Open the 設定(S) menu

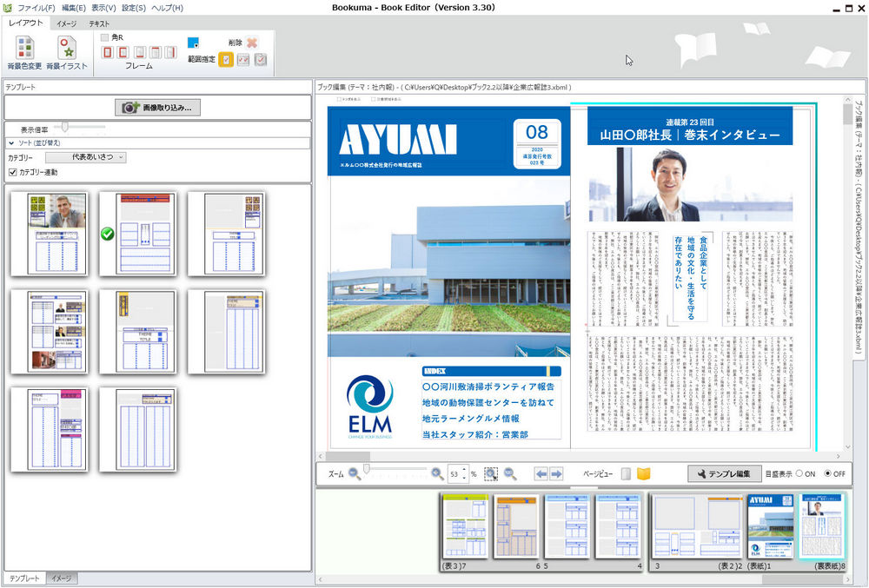[x=134, y=8]
